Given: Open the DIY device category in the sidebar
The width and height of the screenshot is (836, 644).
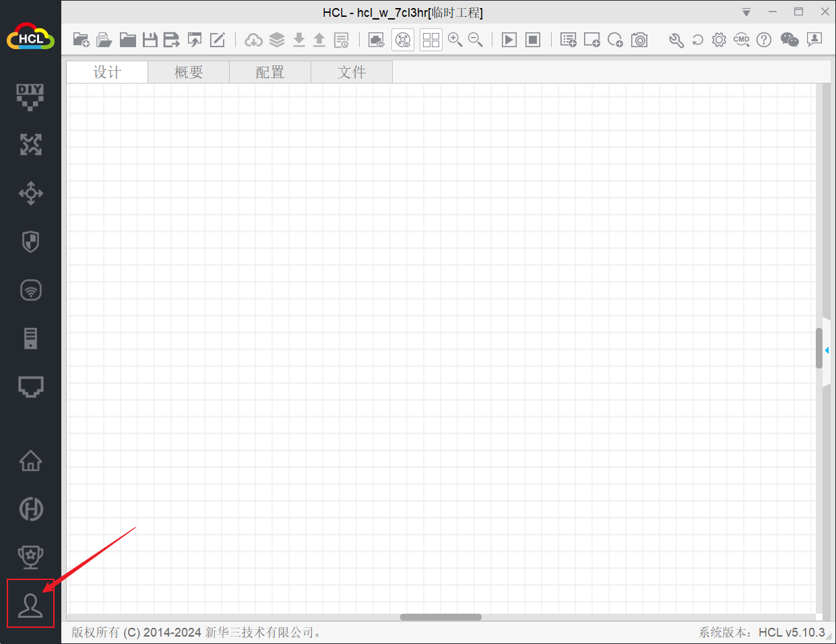Looking at the screenshot, I should tap(30, 96).
